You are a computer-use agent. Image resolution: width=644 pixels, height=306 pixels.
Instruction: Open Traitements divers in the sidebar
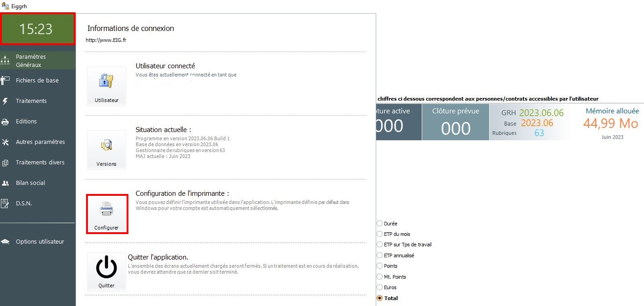pos(40,163)
